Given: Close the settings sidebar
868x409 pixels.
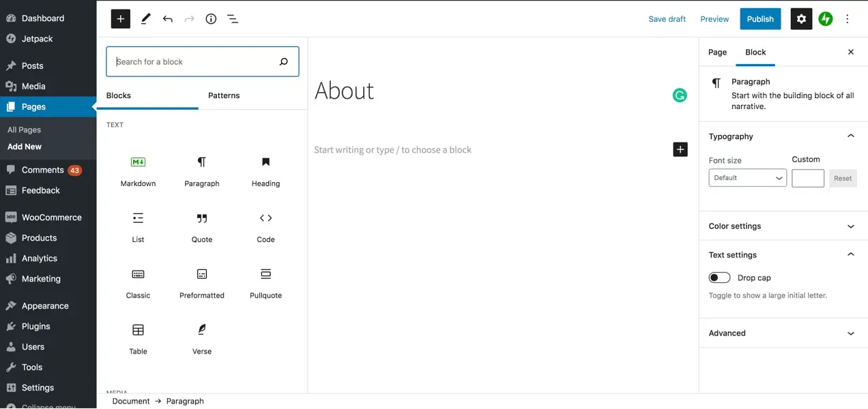Looking at the screenshot, I should pyautogui.click(x=850, y=52).
